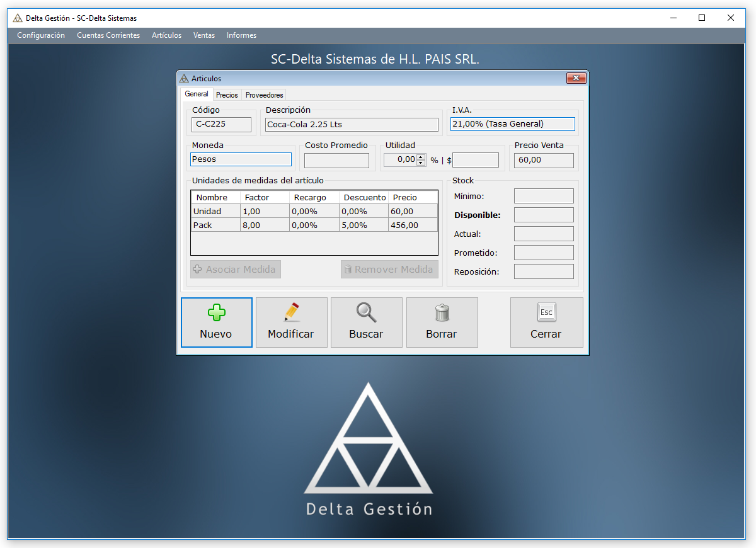The image size is (756, 548).
Task: Click the Código field C-C225
Action: click(221, 124)
